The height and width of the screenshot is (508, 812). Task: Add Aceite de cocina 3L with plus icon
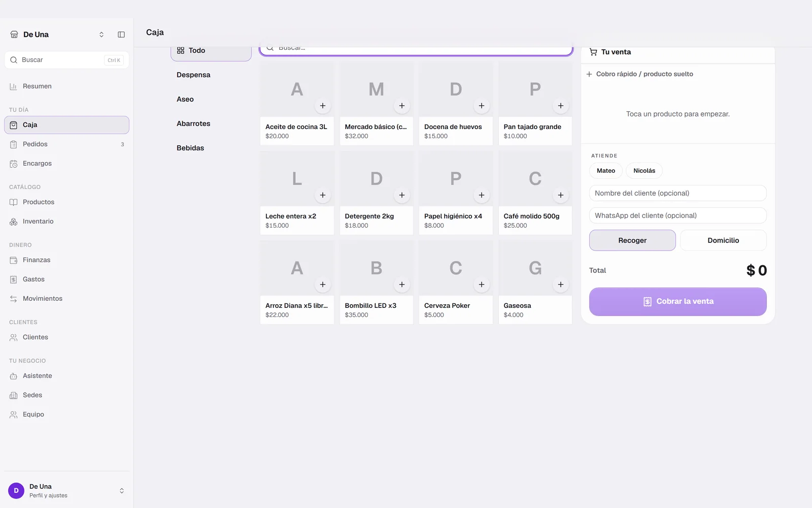click(323, 106)
